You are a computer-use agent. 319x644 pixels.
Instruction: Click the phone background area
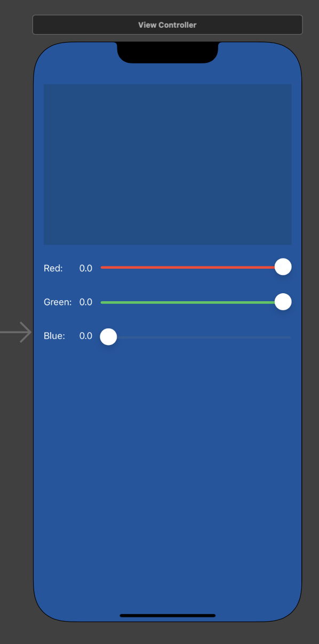pos(168,469)
